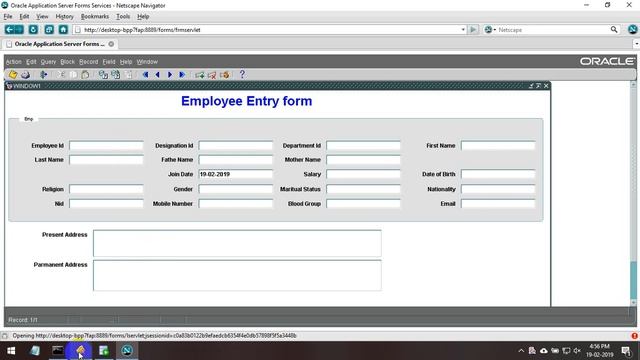Open the tab list dropdown arrow

tap(636, 44)
